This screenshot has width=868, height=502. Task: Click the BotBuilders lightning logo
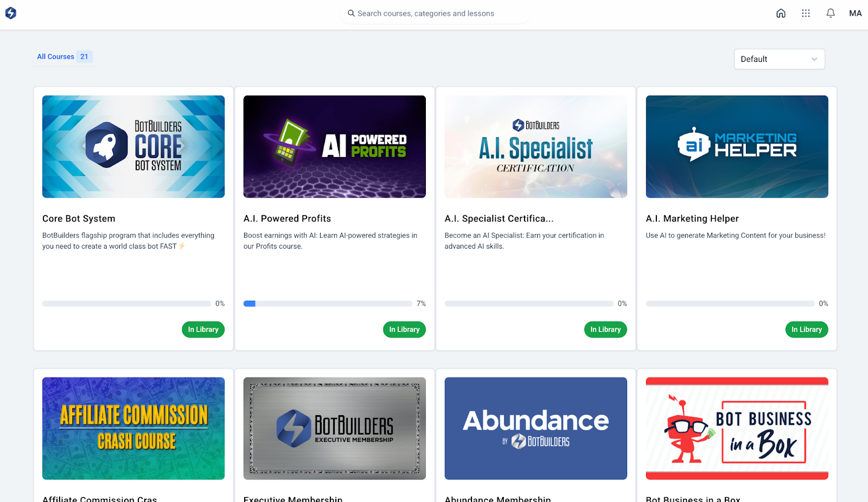11,13
